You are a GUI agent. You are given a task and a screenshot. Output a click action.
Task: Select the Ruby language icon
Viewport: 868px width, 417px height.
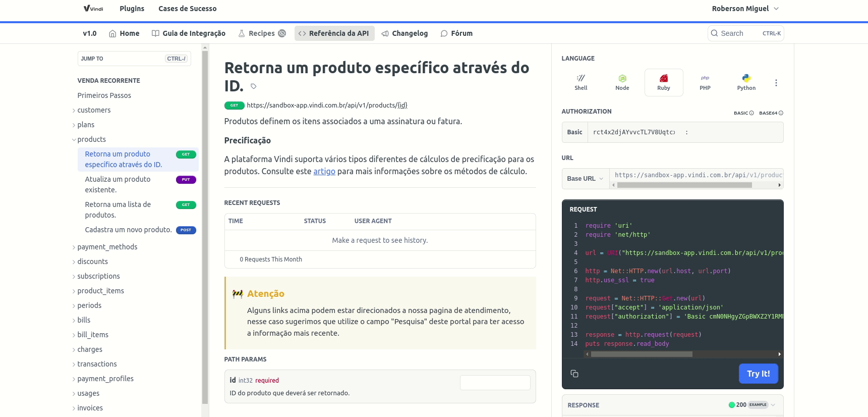point(664,82)
